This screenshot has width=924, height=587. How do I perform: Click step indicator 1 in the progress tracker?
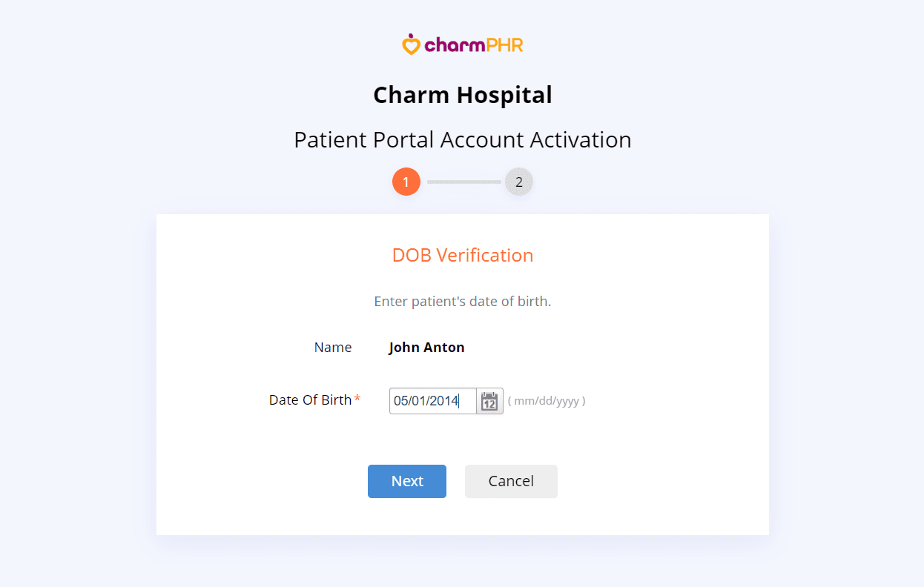click(x=406, y=181)
